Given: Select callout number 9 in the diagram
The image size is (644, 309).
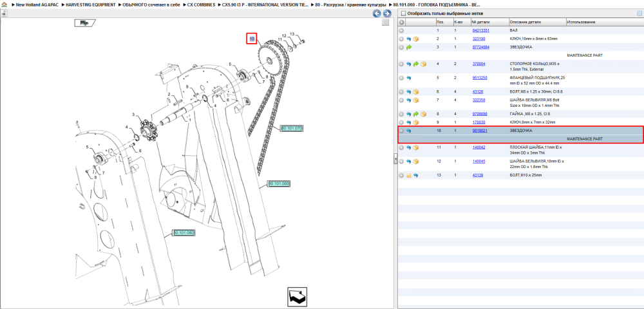Looking at the screenshot, I should (187, 87).
